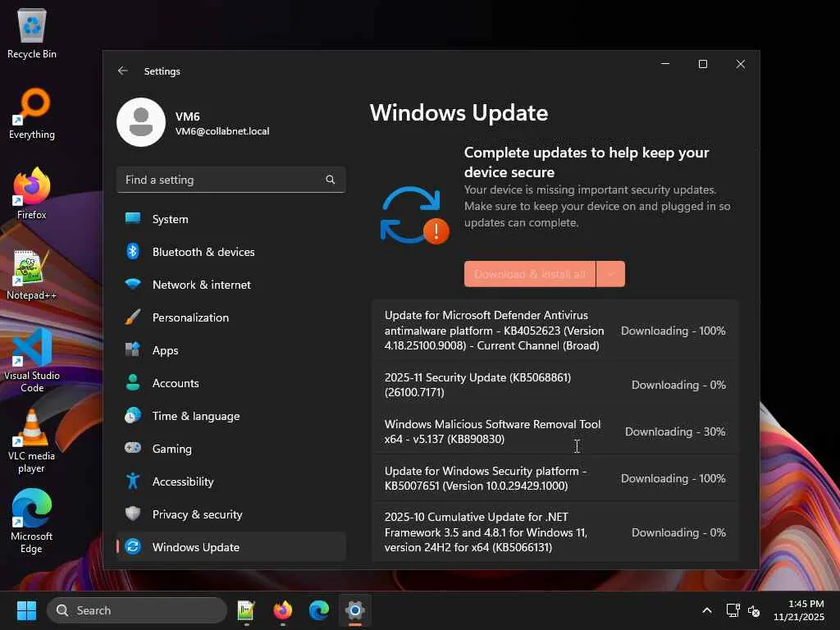Click the Microsoft Defender Antivirus KB4052623 update row
Viewport: 840px width, 630px height.
[555, 330]
